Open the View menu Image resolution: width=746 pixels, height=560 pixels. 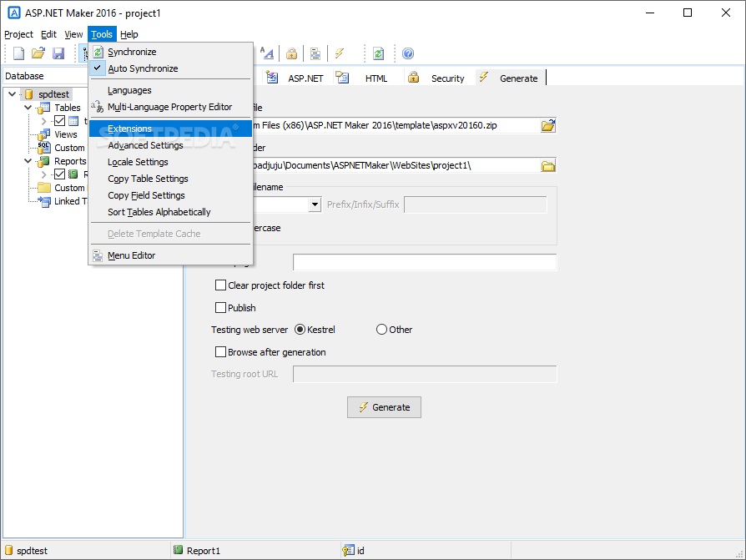coord(73,34)
